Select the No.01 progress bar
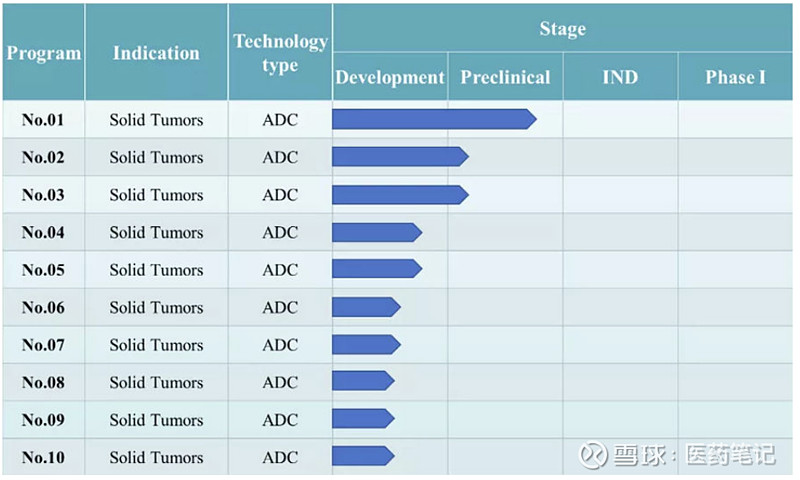The height and width of the screenshot is (480, 800). 433,120
